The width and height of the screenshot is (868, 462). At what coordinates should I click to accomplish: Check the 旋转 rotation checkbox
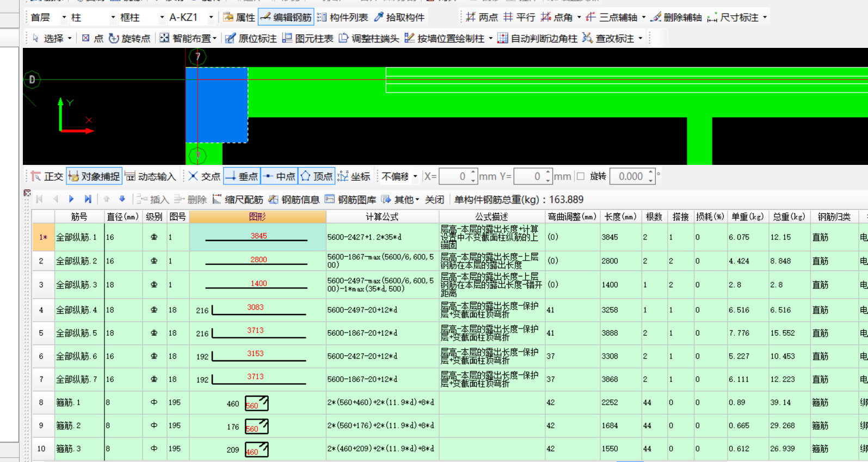point(581,176)
